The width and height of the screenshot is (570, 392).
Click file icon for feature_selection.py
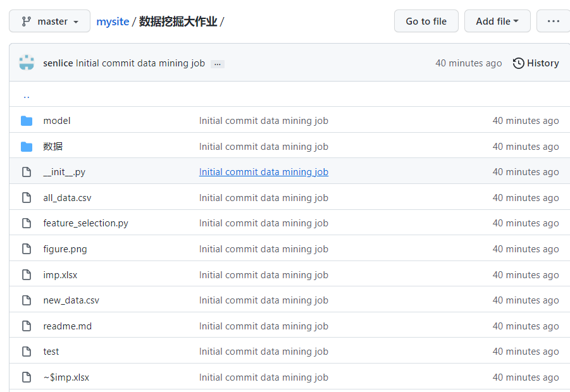[27, 223]
